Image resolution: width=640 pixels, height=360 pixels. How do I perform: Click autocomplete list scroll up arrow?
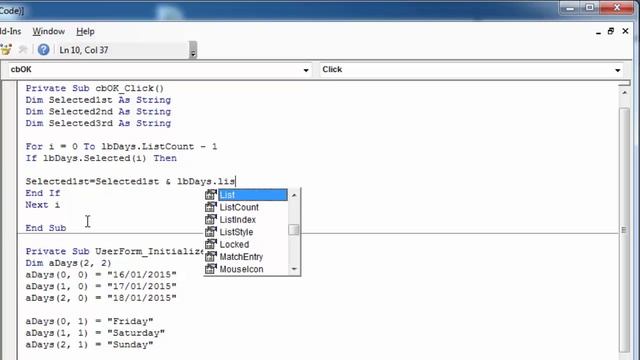tap(294, 195)
